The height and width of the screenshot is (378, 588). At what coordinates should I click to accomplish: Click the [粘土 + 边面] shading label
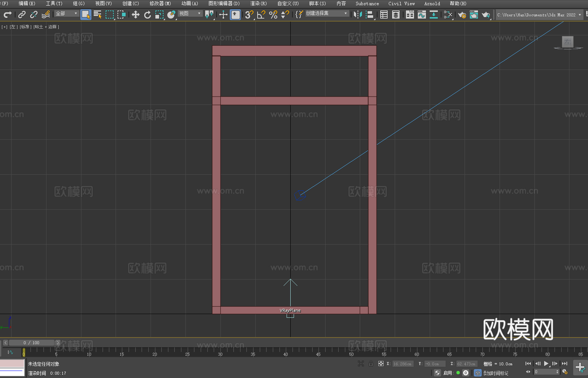pyautogui.click(x=46, y=27)
